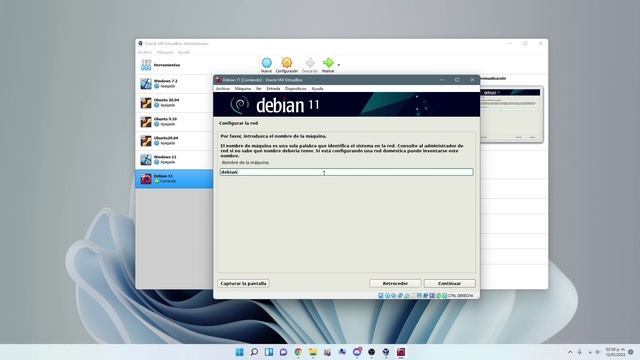The height and width of the screenshot is (360, 640).
Task: Click the Continuar button in the installer
Action: (x=449, y=283)
